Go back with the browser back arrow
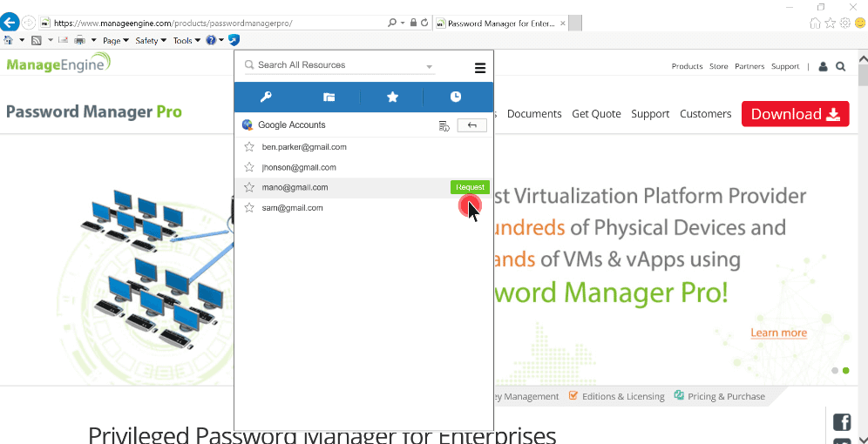 10,23
